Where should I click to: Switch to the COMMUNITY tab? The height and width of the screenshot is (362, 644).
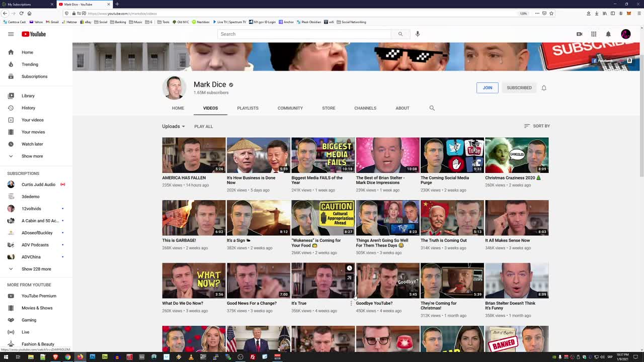pos(290,108)
